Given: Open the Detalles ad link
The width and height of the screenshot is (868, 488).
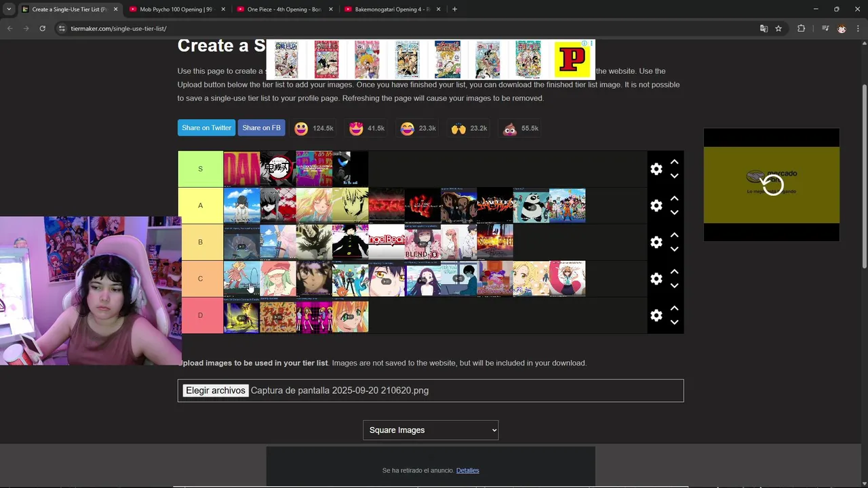Looking at the screenshot, I should click(467, 470).
